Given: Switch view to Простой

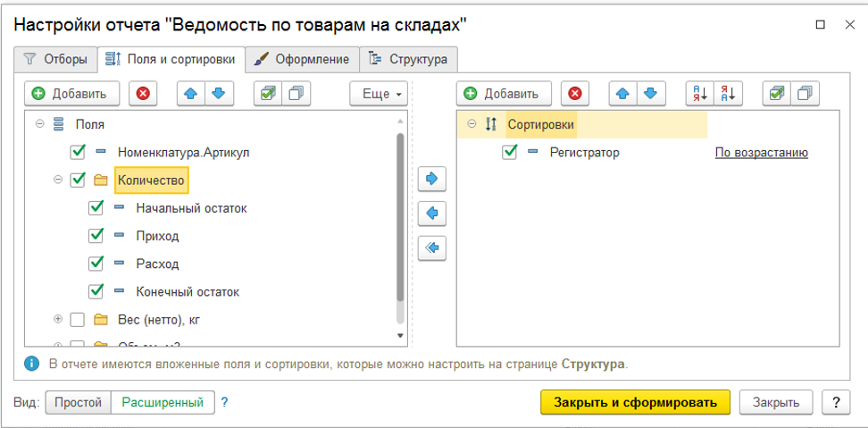Looking at the screenshot, I should coord(78,402).
